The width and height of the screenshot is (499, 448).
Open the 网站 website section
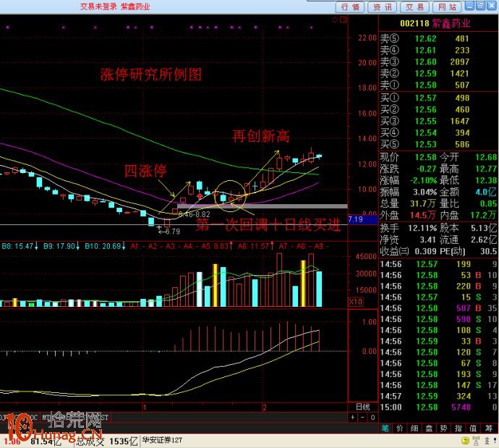(x=447, y=7)
